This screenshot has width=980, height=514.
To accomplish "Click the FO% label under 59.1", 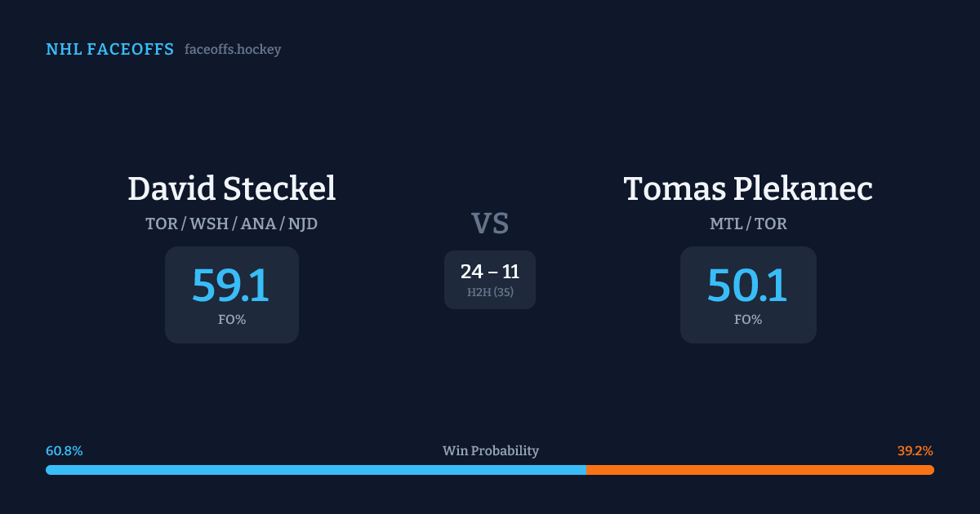I will (232, 320).
